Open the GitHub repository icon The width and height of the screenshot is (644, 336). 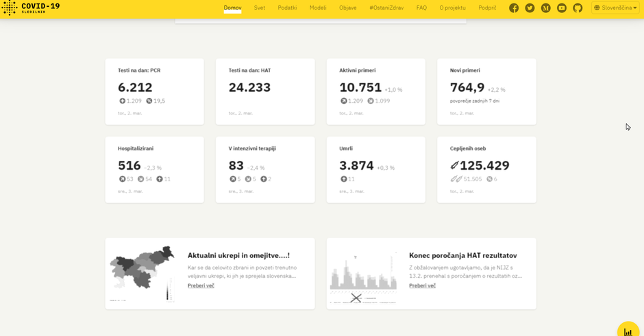pyautogui.click(x=578, y=8)
